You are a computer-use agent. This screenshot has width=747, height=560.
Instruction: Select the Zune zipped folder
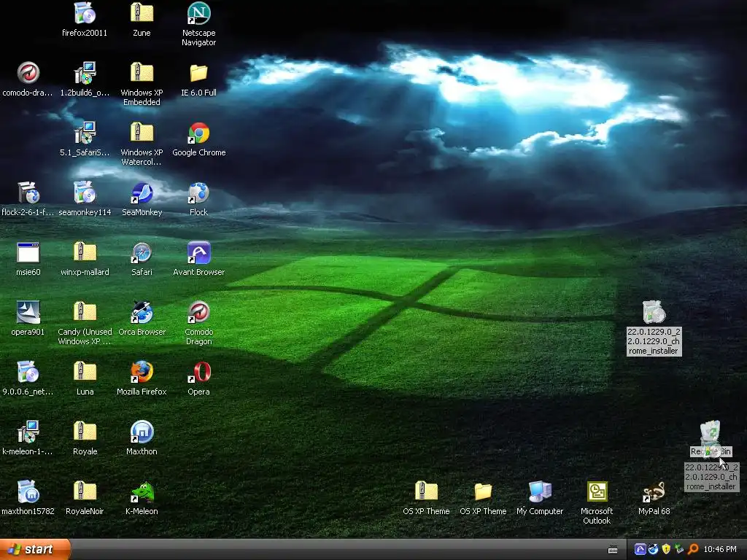coord(142,14)
